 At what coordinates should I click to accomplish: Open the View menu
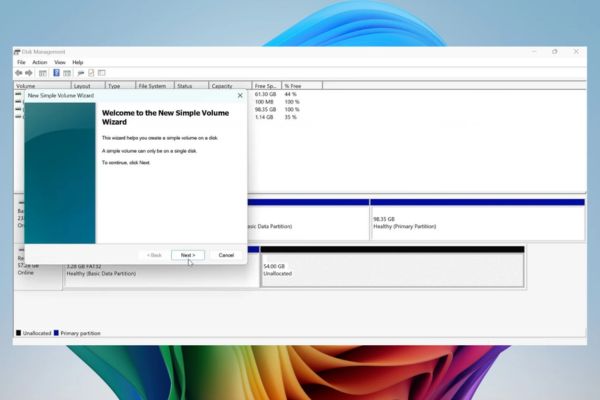(x=59, y=62)
